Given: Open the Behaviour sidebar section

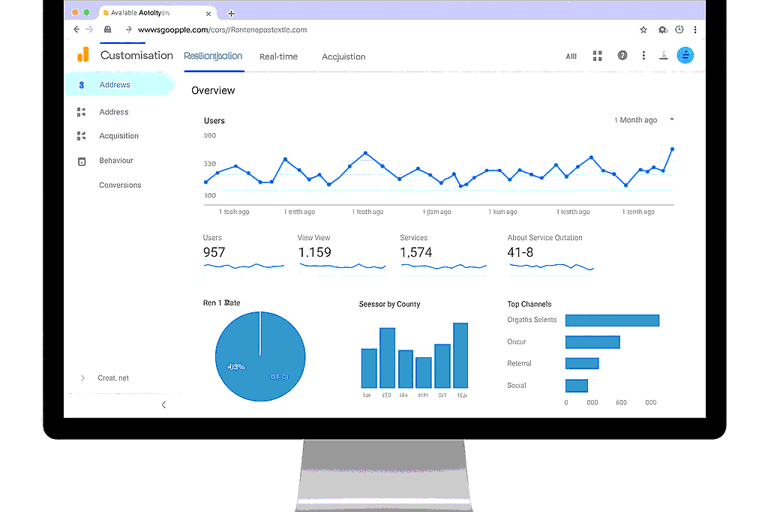Looking at the screenshot, I should tap(116, 160).
